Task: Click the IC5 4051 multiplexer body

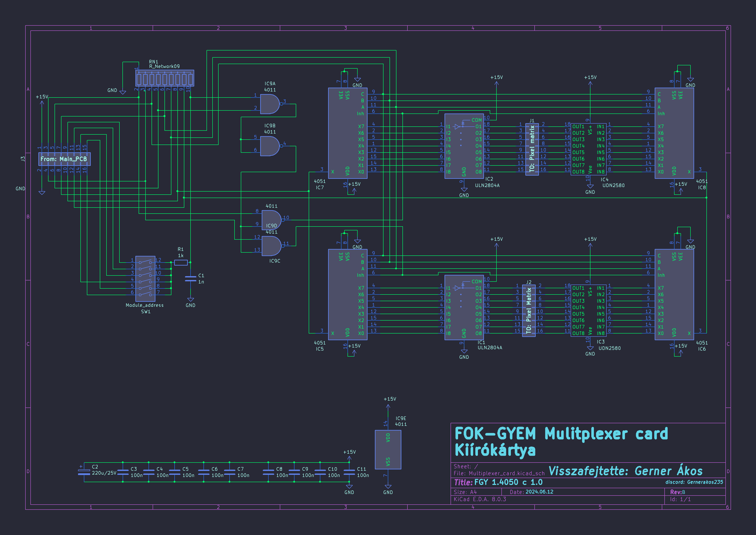Action: (x=348, y=294)
